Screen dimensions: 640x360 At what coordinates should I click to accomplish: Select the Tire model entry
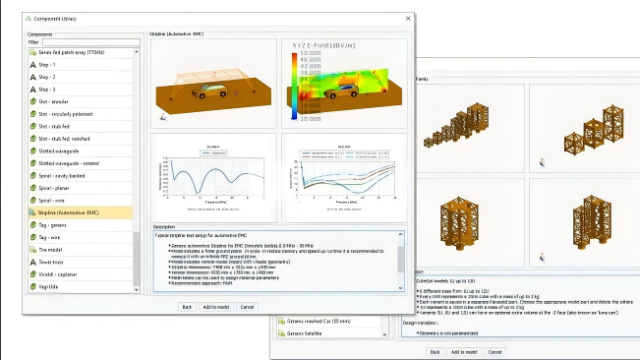(x=80, y=250)
